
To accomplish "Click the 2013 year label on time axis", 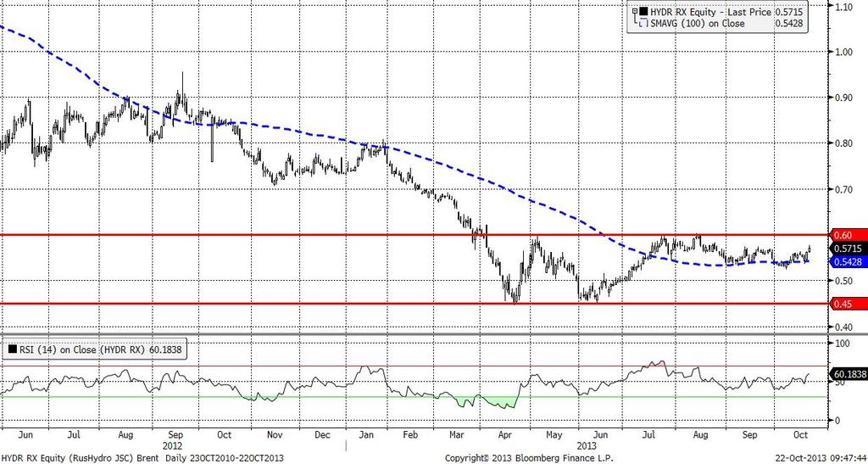I will 587,444.
